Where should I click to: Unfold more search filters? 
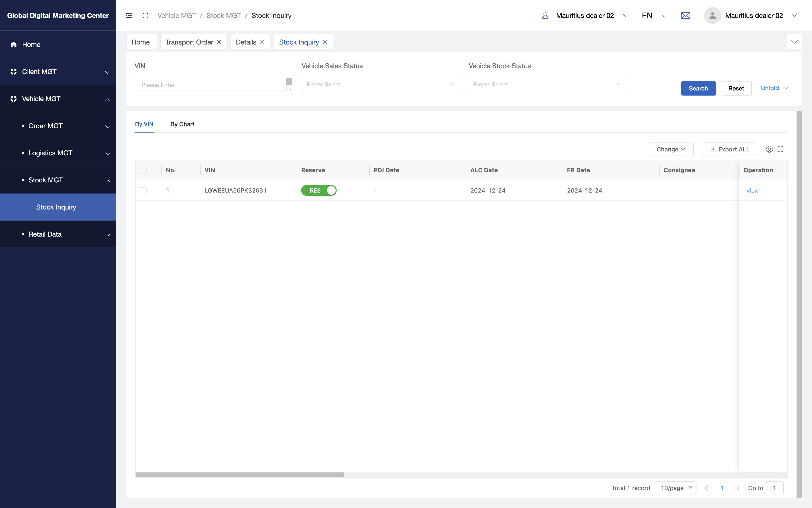pos(774,88)
